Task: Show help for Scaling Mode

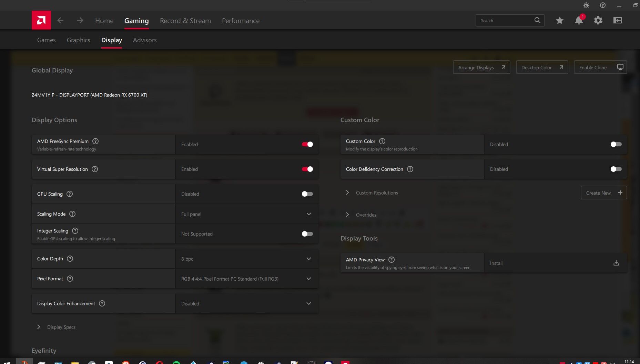Action: [x=72, y=214]
